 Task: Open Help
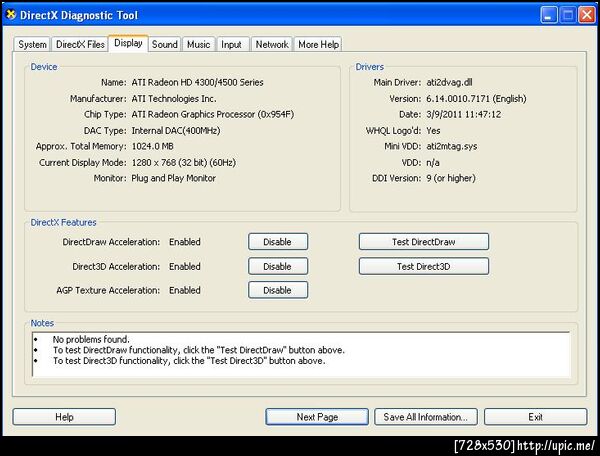[64, 417]
